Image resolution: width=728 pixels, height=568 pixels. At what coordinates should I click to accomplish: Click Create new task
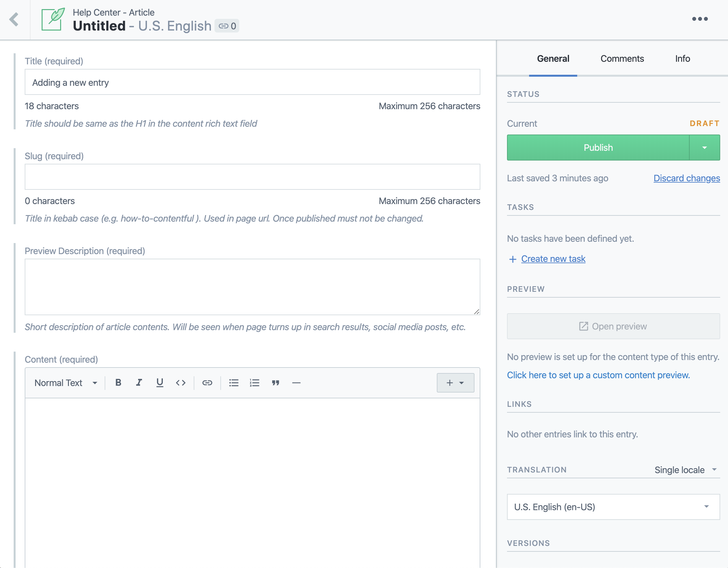[x=553, y=259]
